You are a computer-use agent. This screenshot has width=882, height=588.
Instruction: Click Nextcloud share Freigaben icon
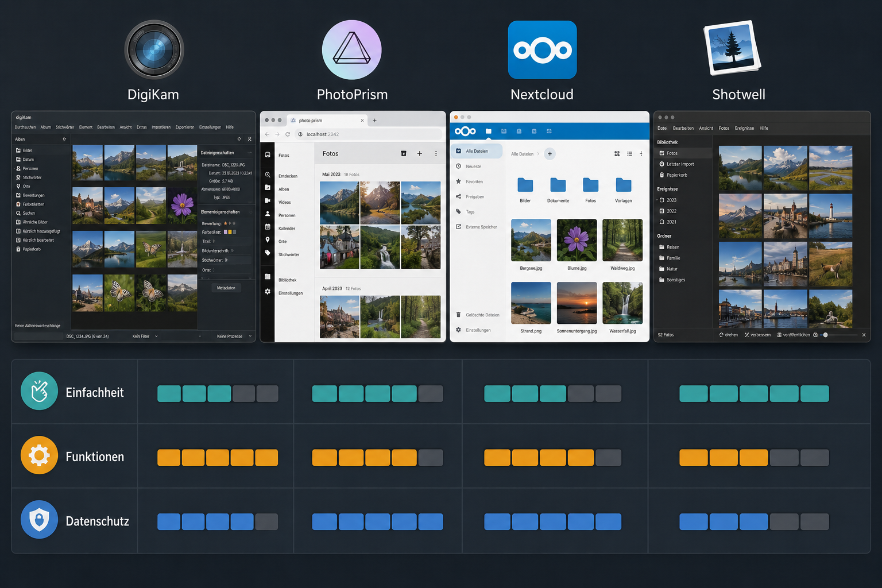point(458,196)
